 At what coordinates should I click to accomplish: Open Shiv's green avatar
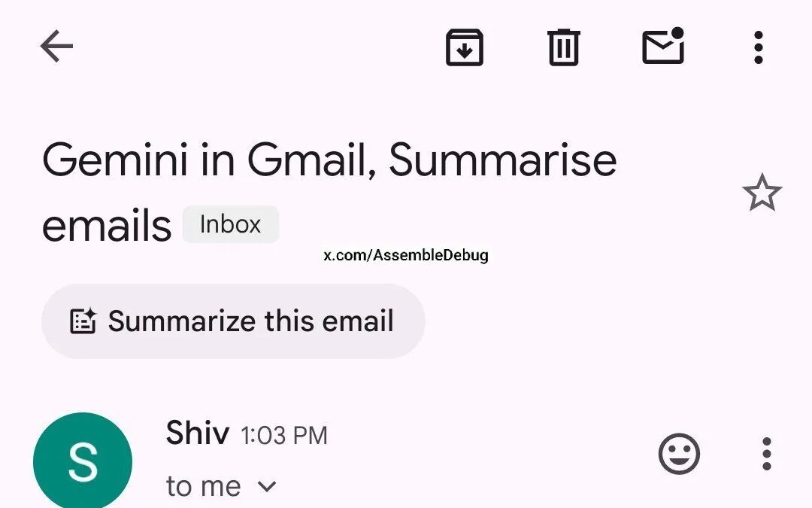coord(83,461)
